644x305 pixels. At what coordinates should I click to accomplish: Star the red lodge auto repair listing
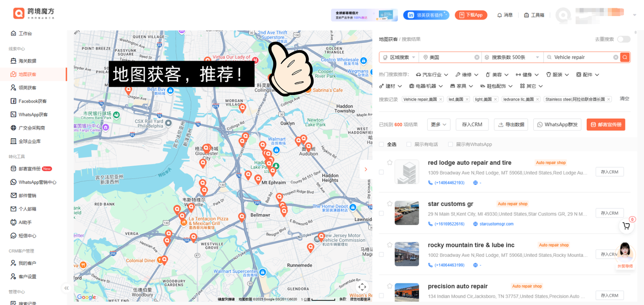coord(389,162)
